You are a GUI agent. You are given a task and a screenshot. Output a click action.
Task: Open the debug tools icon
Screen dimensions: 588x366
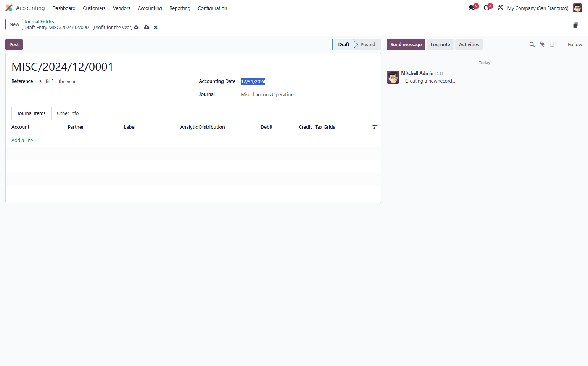[x=500, y=8]
